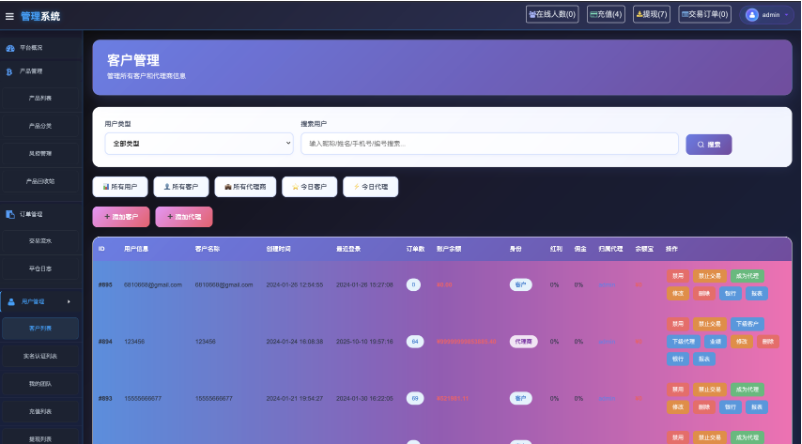Go to 充值列表 in the sidebar
This screenshot has width=802, height=444.
[41, 411]
